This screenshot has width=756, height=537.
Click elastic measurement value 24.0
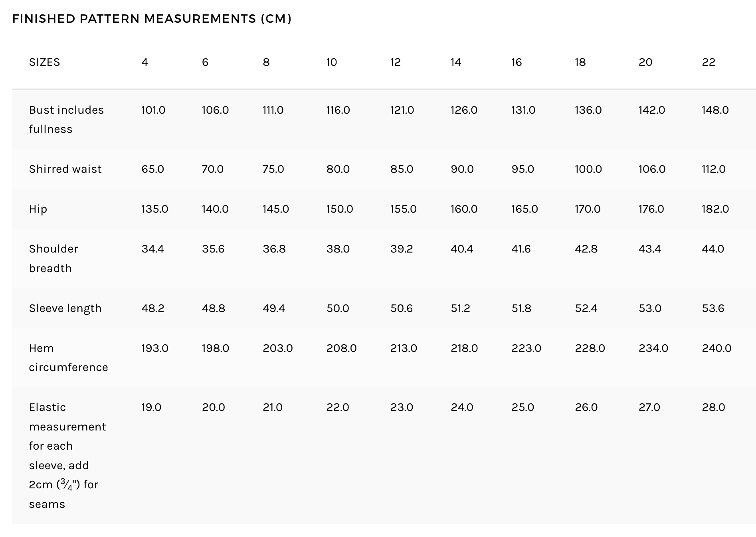click(x=462, y=407)
